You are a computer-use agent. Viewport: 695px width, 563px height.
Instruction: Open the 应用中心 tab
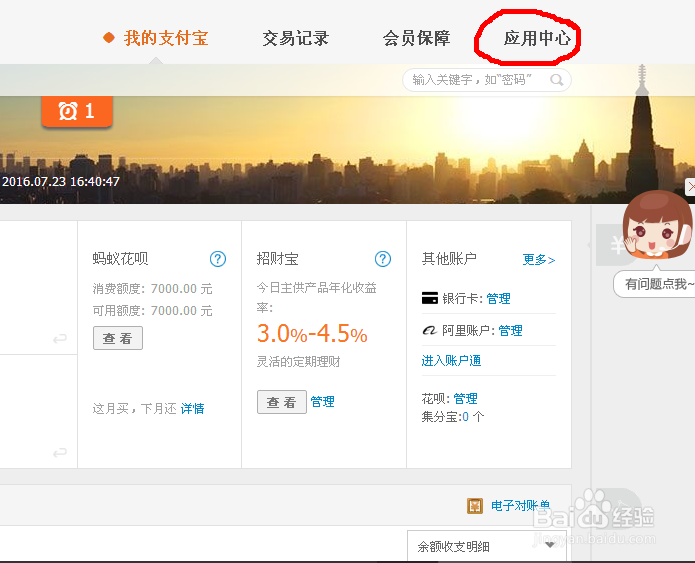click(537, 38)
